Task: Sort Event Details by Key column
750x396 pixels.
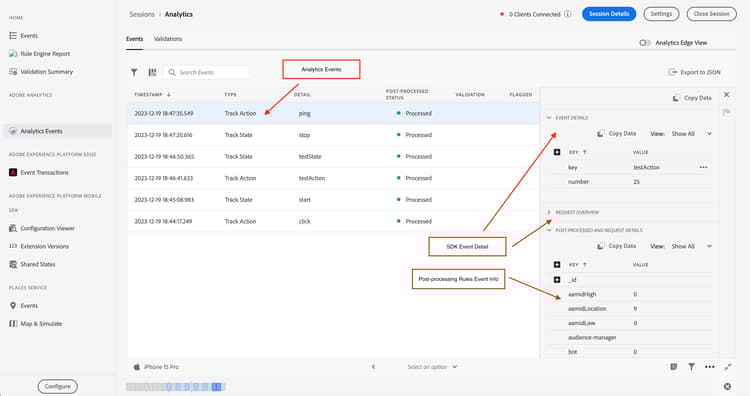Action: pos(577,152)
